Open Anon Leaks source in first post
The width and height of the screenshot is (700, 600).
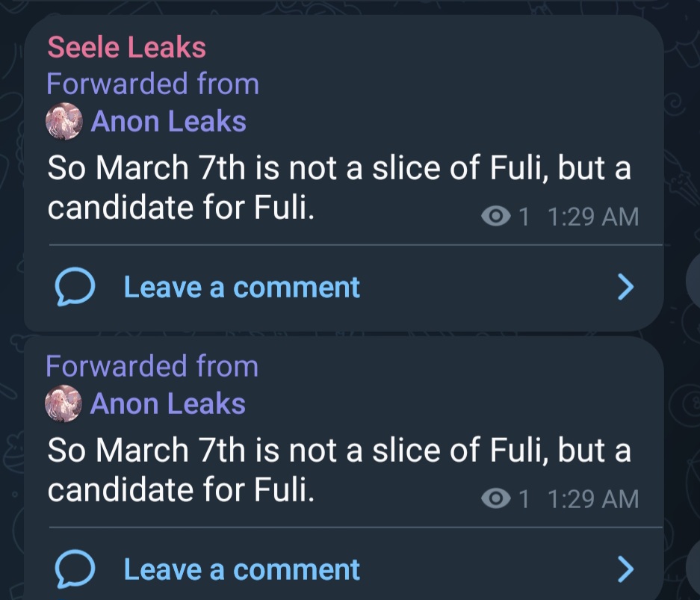[169, 122]
